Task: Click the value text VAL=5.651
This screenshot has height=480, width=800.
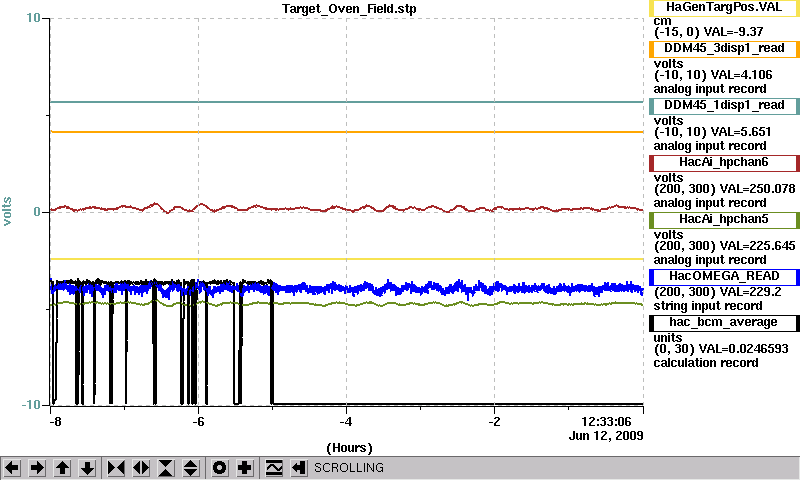Action: 741,132
